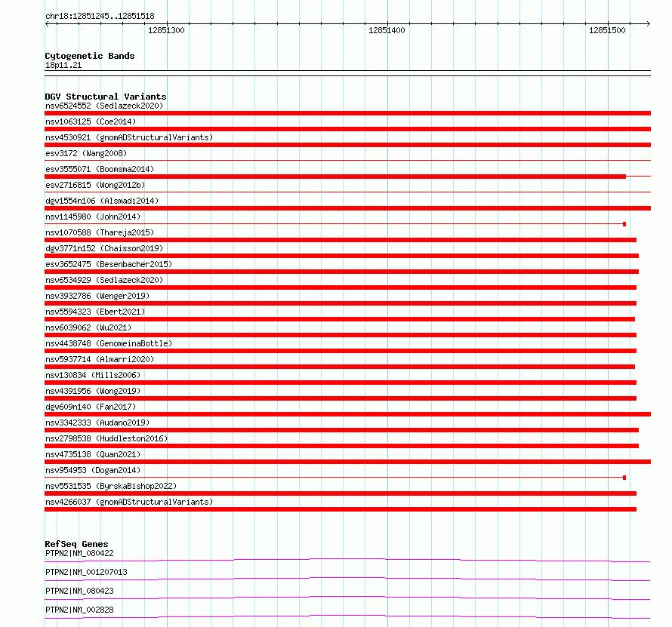Click the magenta gene line under PTPN2|NM_002828

coord(347,616)
